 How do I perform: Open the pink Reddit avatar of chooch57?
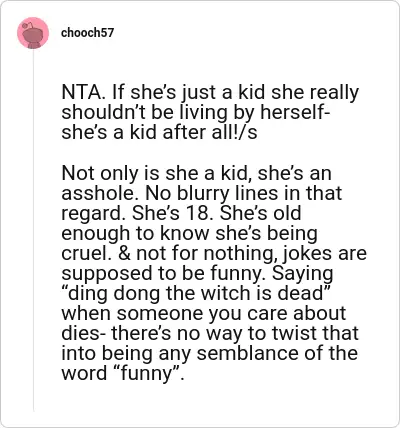[33, 33]
